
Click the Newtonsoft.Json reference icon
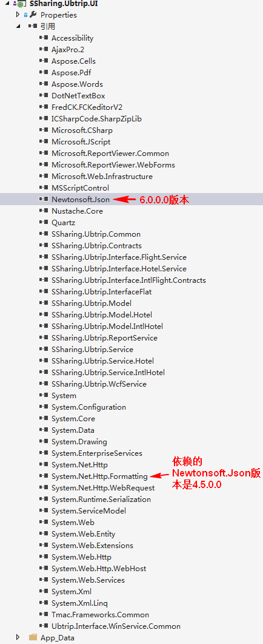click(x=44, y=200)
